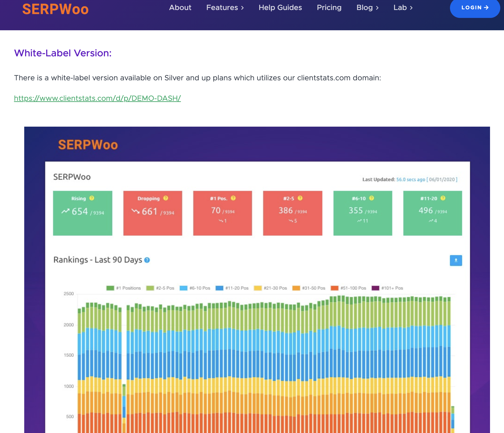
Task: Click the help icon on #2-5 card
Action: 300,198
